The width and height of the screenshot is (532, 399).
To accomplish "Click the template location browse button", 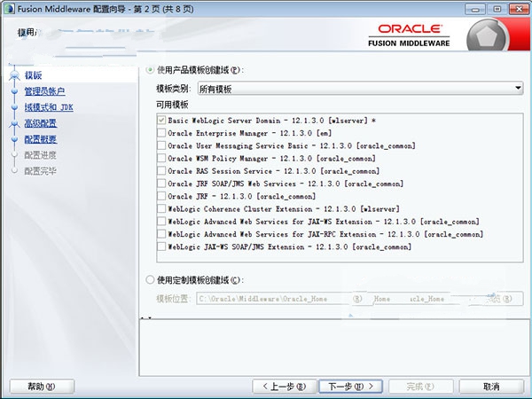I will pyautogui.click(x=504, y=299).
